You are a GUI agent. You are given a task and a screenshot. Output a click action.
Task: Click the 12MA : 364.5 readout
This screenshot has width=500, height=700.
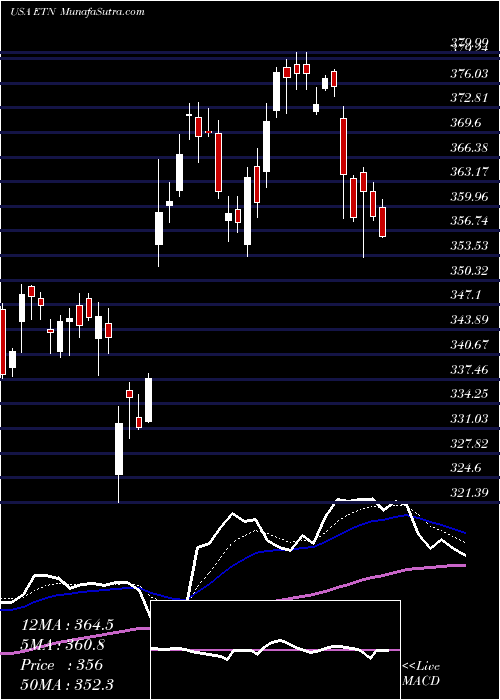click(67, 625)
